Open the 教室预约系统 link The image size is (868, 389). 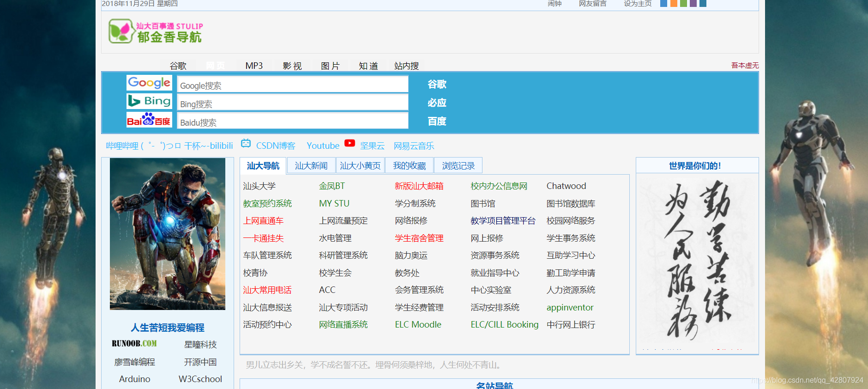tap(268, 204)
